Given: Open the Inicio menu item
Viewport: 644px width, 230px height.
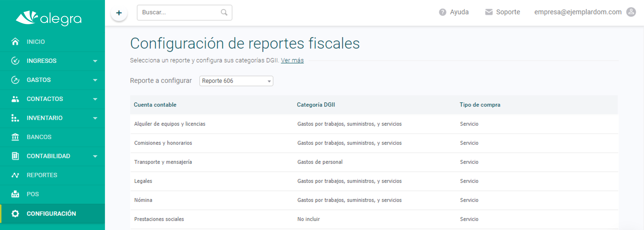Looking at the screenshot, I should coord(52,42).
